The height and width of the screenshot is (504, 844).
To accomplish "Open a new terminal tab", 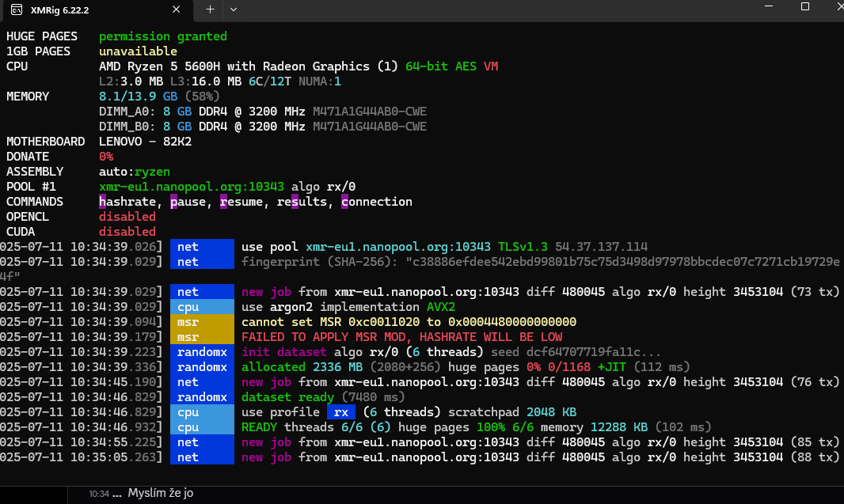I will point(210,9).
